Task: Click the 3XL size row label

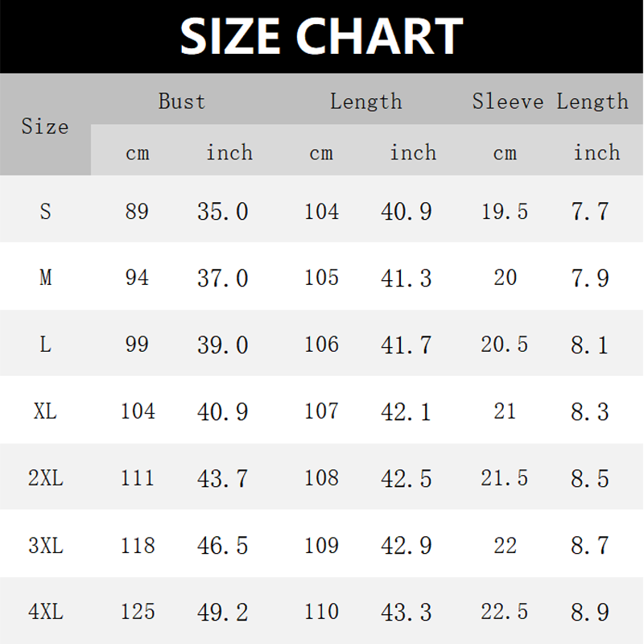Action: (45, 546)
